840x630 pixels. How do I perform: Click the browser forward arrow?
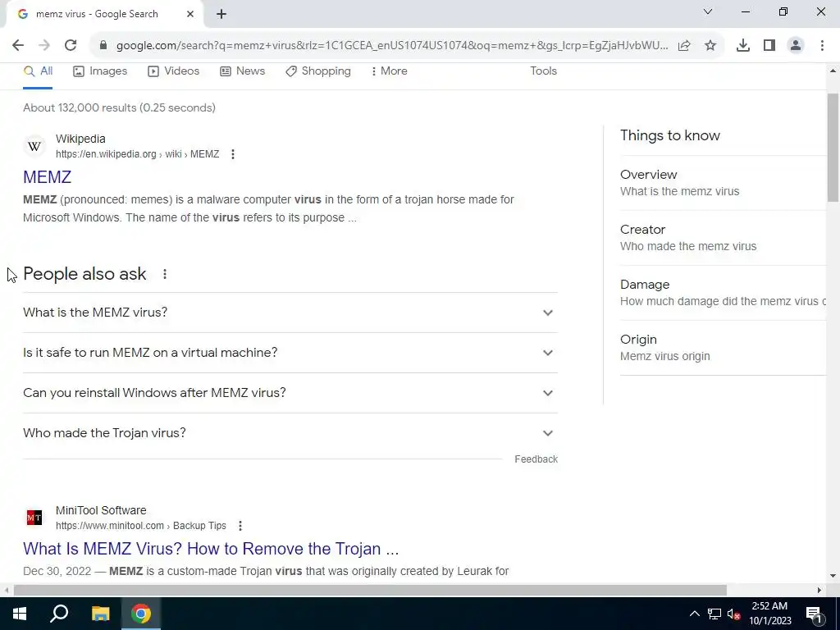[x=44, y=46]
